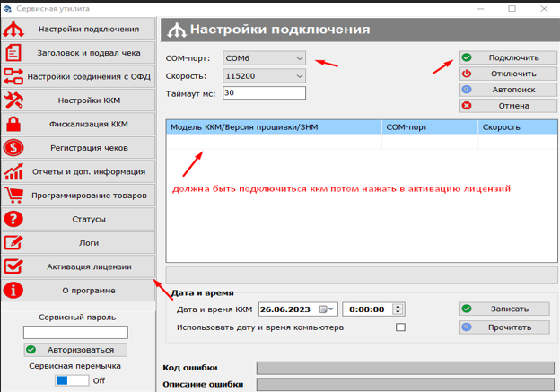Click the connection settings icon in sidebar

pyautogui.click(x=13, y=30)
